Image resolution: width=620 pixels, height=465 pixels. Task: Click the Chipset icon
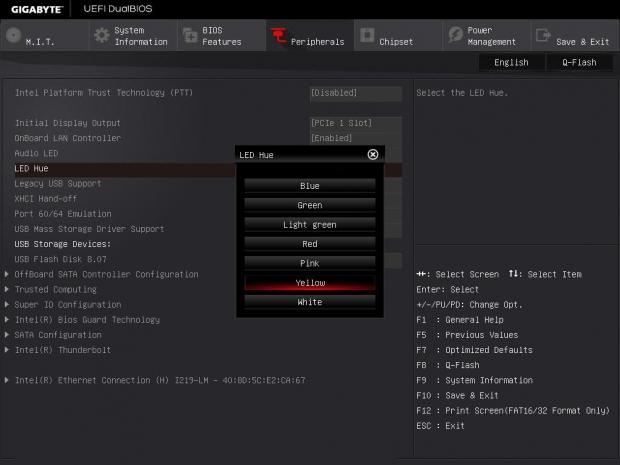367,35
